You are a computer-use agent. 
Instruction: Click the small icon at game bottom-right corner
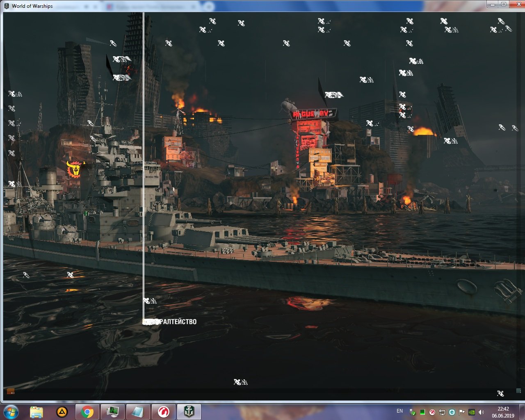(x=518, y=391)
